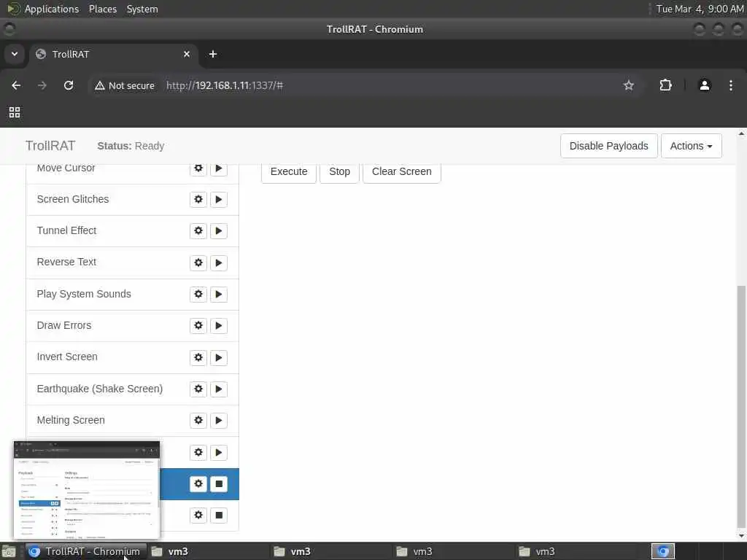
Task: Start the Earthquake (Shake Screen) payload
Action: (x=219, y=389)
